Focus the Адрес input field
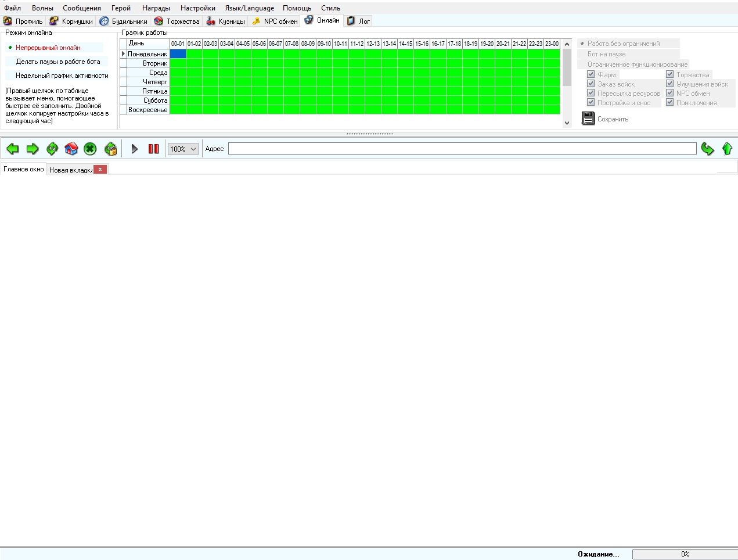738x560 pixels. 462,149
